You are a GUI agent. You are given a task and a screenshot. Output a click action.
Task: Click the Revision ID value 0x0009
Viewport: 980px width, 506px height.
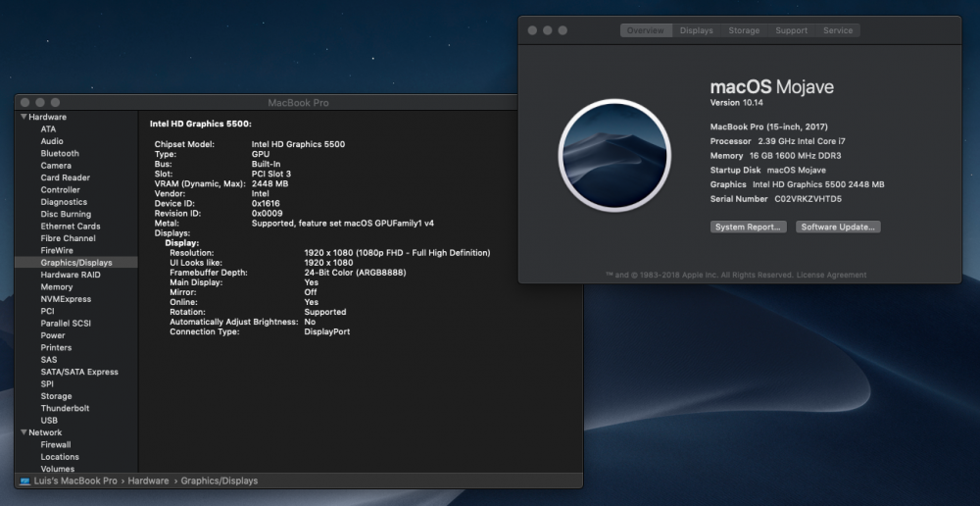(x=267, y=213)
